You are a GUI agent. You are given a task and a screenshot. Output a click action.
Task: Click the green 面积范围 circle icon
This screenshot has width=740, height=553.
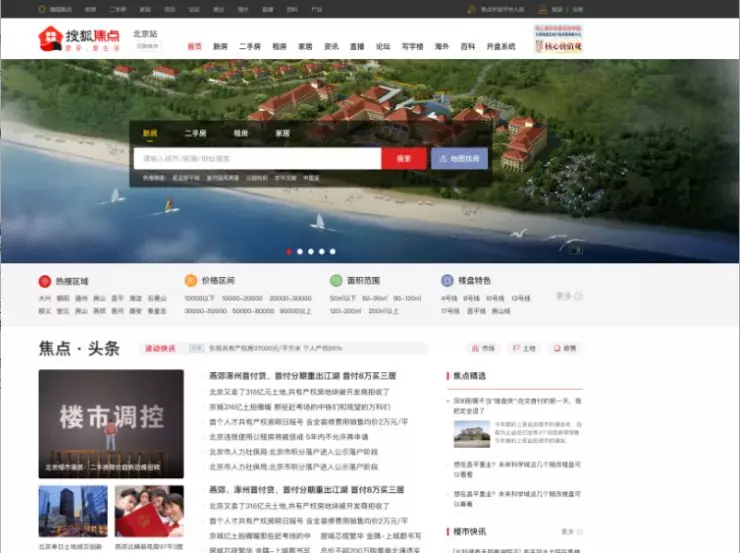click(x=336, y=280)
